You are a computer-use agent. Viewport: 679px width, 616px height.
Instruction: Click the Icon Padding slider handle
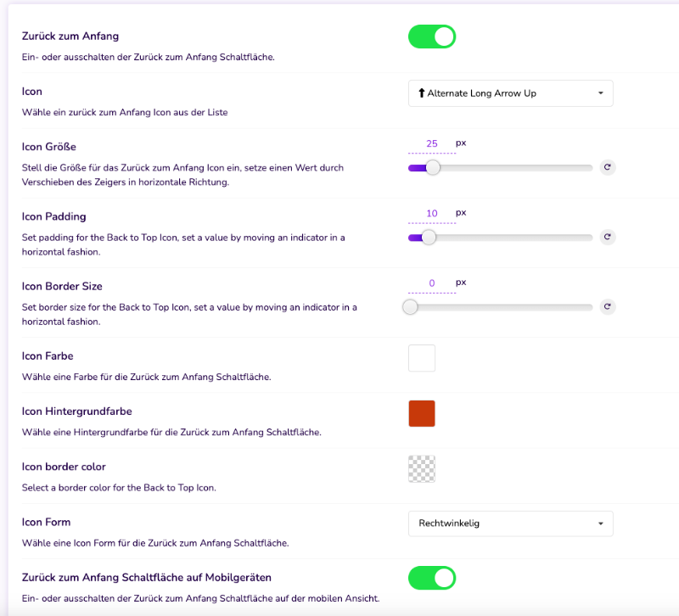[x=429, y=238]
